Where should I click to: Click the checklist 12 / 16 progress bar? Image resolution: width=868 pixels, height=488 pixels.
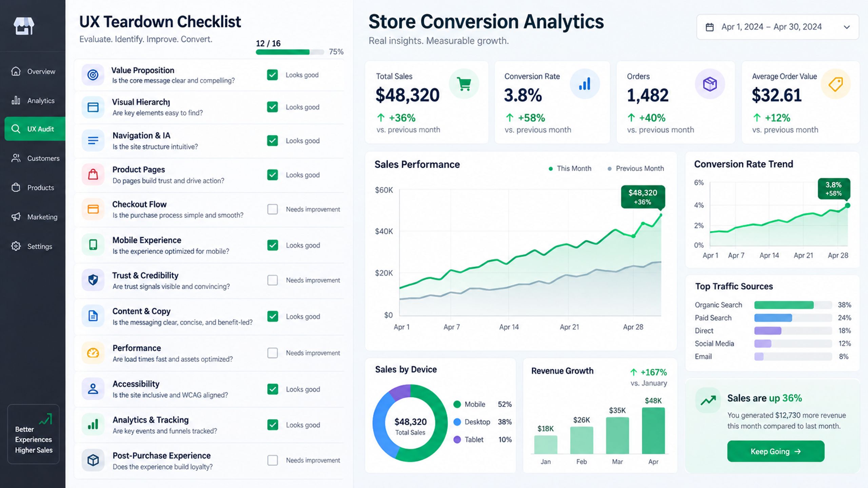coord(290,52)
